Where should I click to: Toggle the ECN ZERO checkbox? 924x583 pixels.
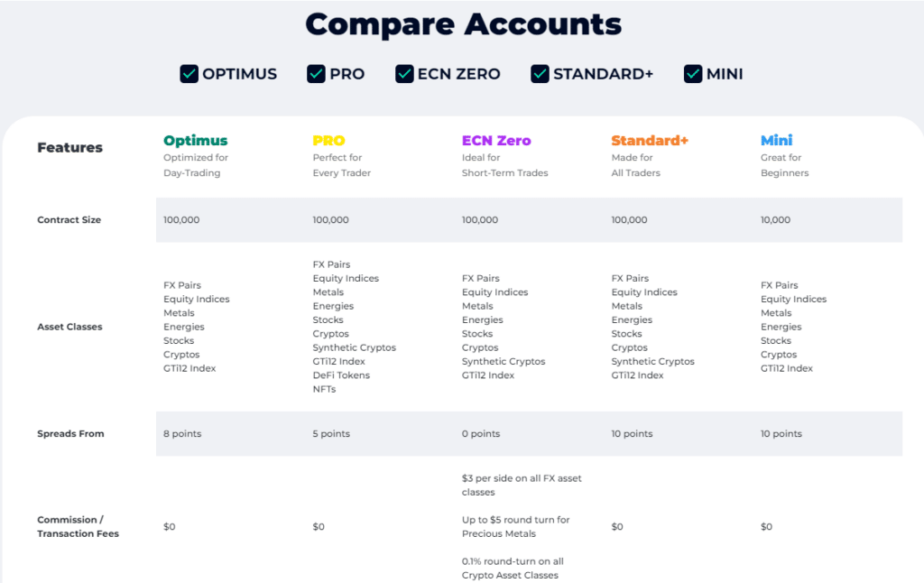pos(405,74)
